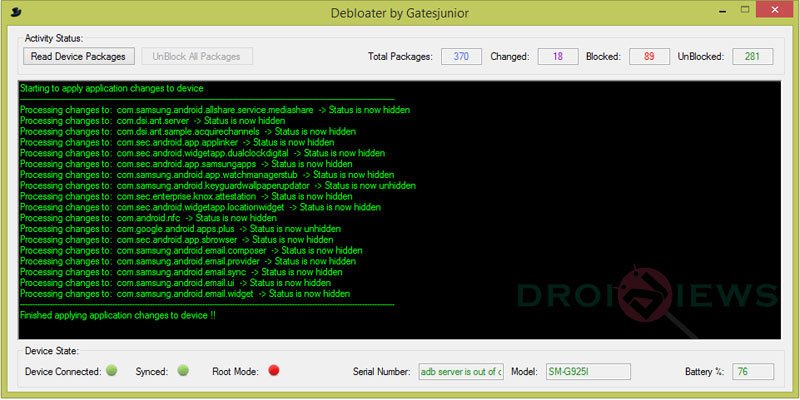Click the Serial Number label
The height and width of the screenshot is (400, 800).
pyautogui.click(x=382, y=371)
